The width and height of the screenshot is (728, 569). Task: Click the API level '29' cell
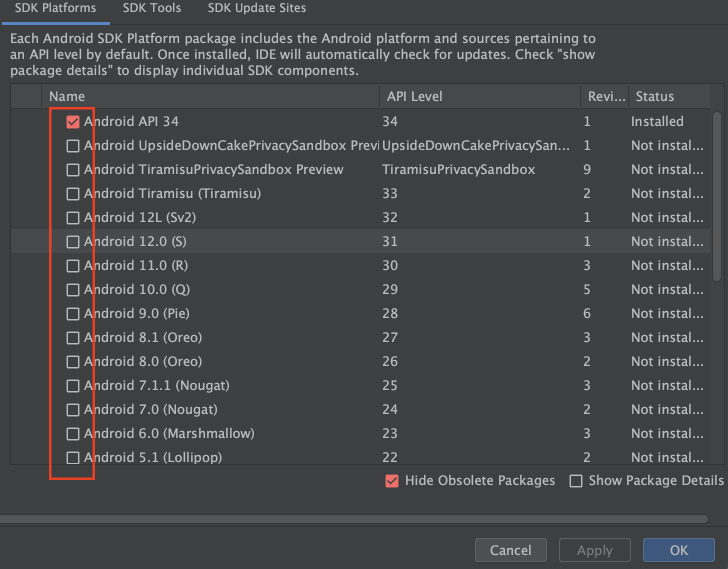coord(390,289)
